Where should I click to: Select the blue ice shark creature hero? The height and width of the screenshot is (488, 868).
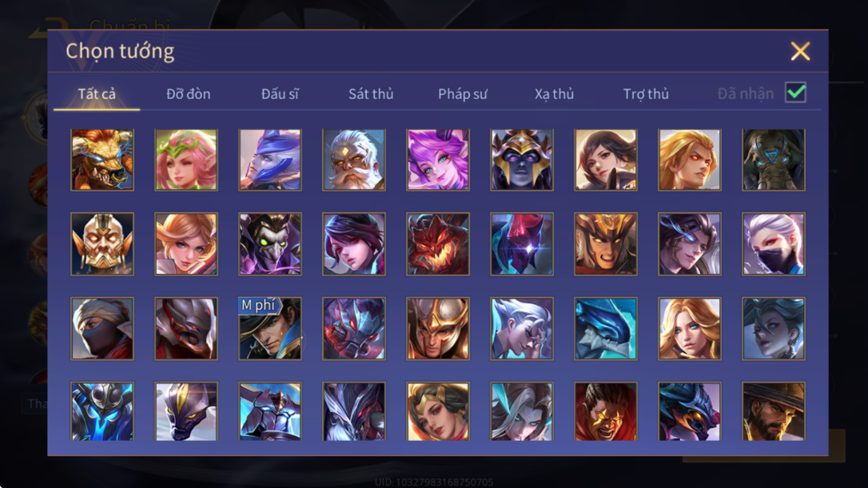[606, 328]
